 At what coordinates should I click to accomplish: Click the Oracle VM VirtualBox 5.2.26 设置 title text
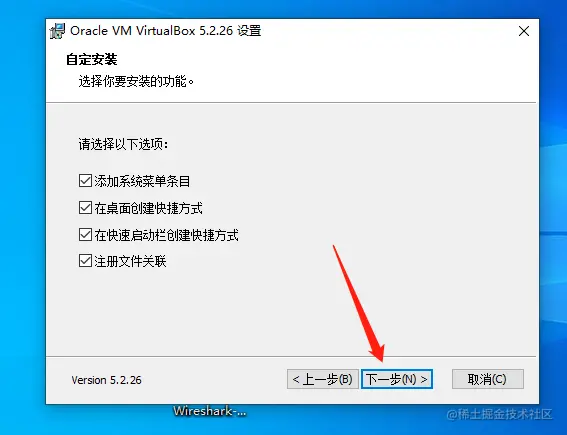[x=165, y=31]
